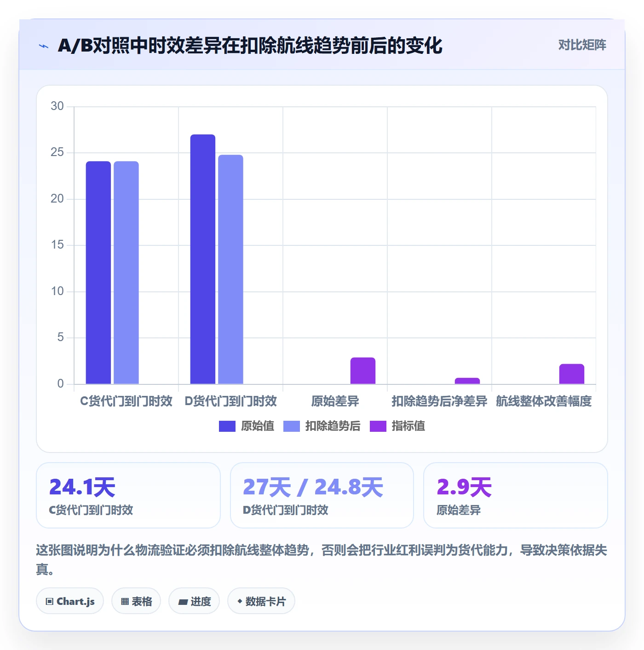Click the D货代 原始值 dark blue bar
644x650 pixels.
[203, 259]
